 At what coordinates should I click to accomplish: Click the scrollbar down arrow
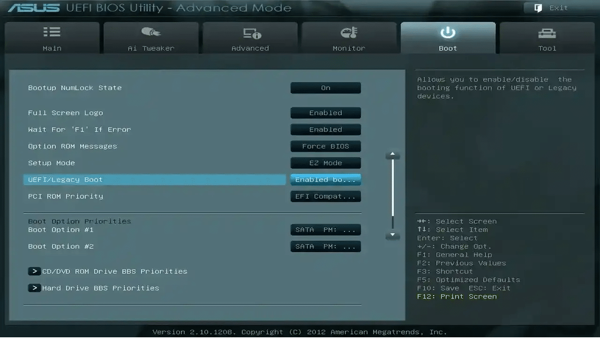(x=392, y=235)
